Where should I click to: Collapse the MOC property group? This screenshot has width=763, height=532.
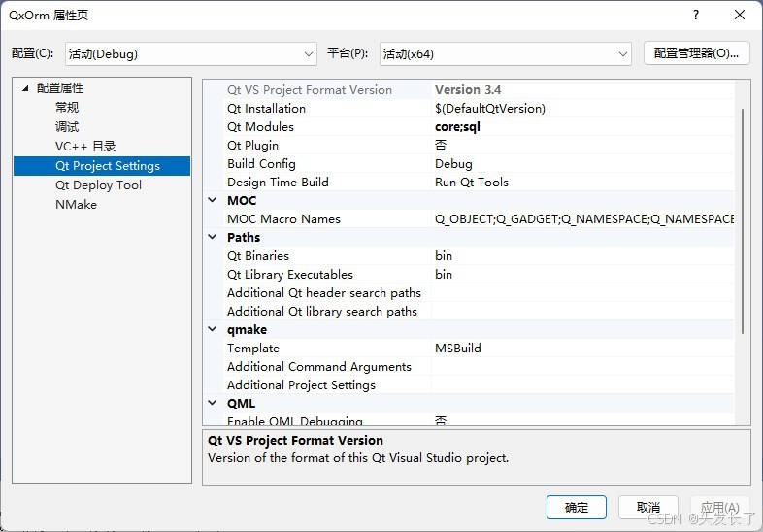click(213, 200)
